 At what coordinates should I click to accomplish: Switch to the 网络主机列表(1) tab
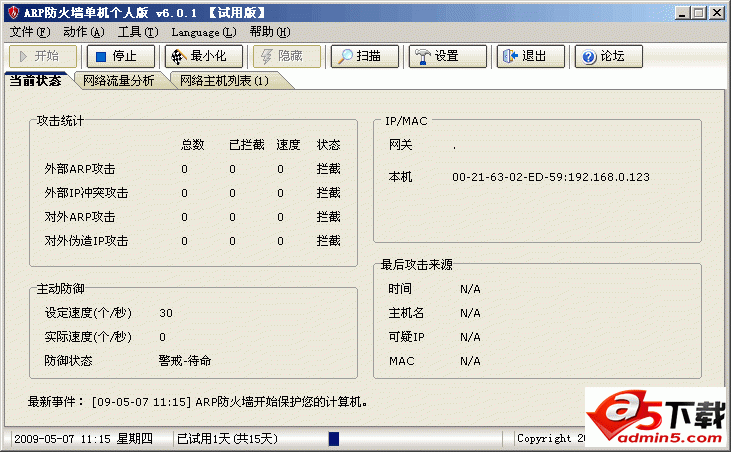click(x=224, y=81)
